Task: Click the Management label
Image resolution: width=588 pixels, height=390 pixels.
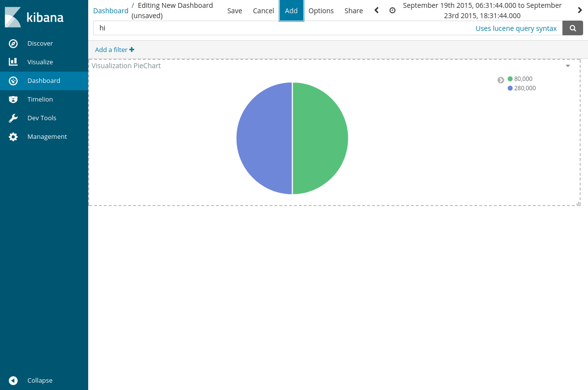Action: pos(47,137)
